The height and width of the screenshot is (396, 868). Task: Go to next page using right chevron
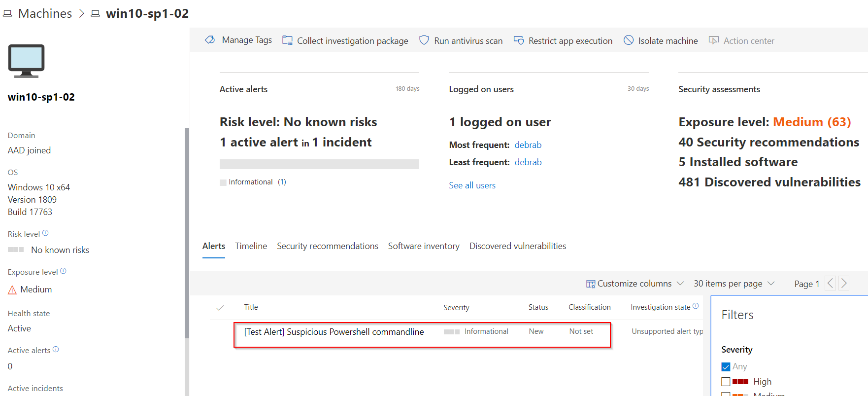844,283
